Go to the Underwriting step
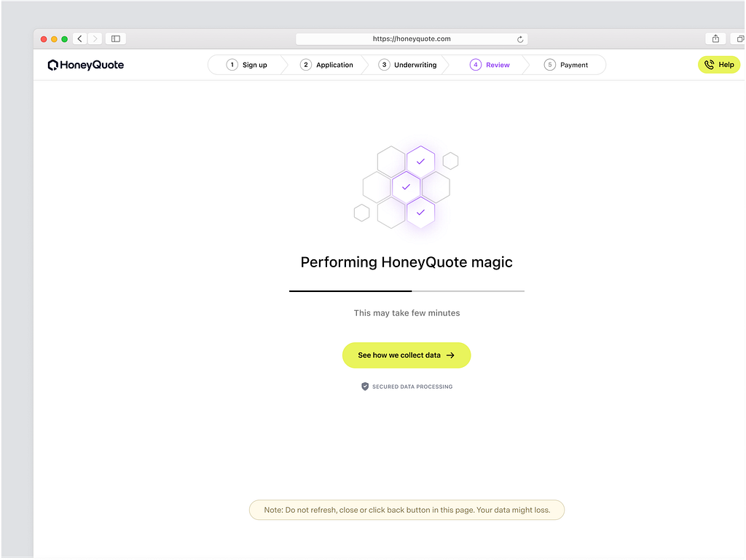Screen dimensions: 746x560 [407, 65]
